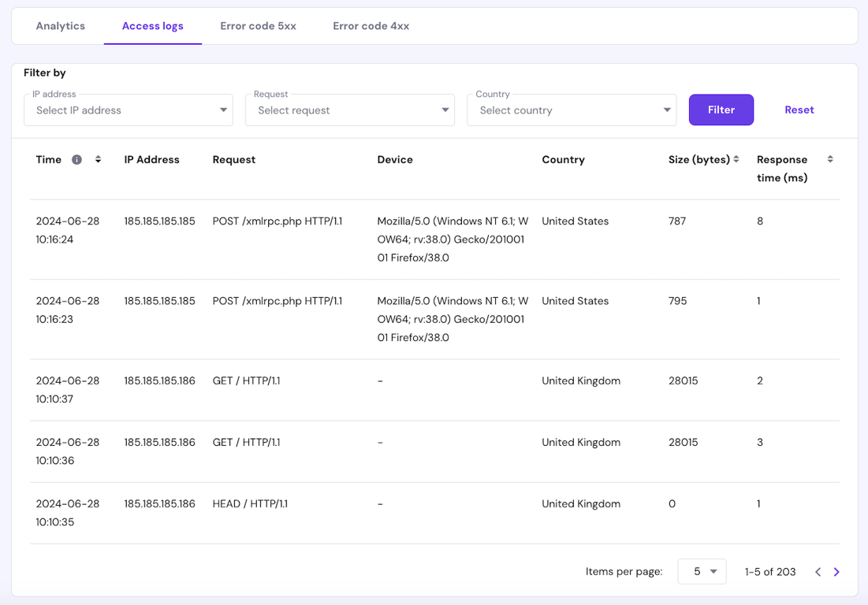Sort logs by Size in bytes
The image size is (868, 605).
[x=737, y=159]
